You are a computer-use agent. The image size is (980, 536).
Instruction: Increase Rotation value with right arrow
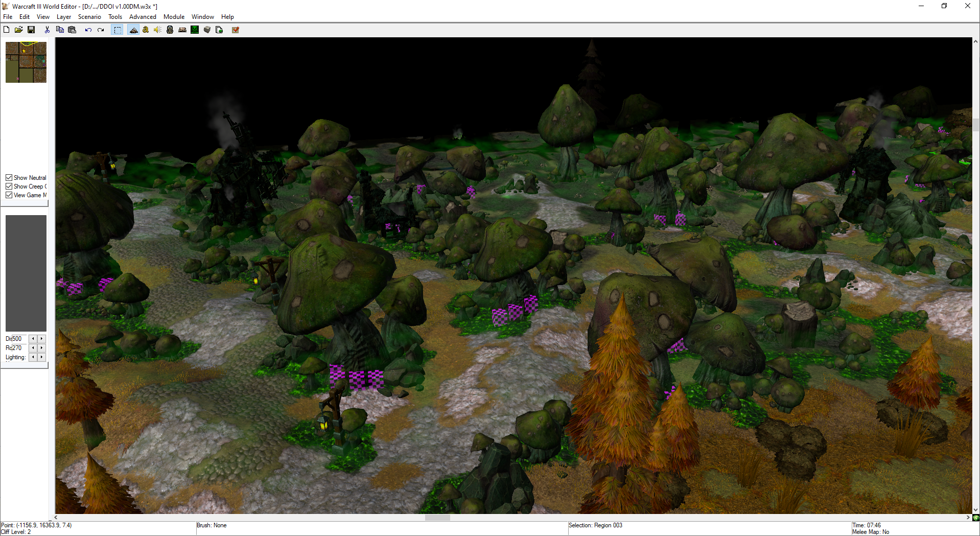[42, 348]
